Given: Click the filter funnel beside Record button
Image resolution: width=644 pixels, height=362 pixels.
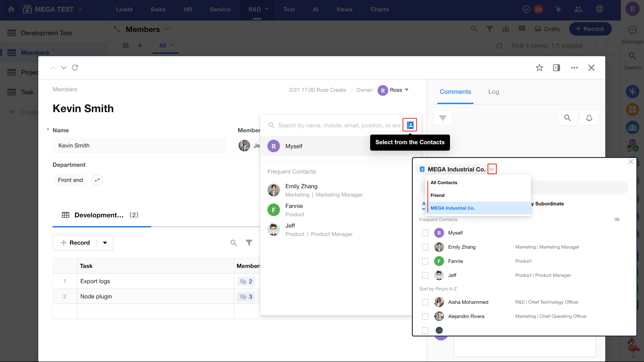Looking at the screenshot, I should tap(249, 243).
